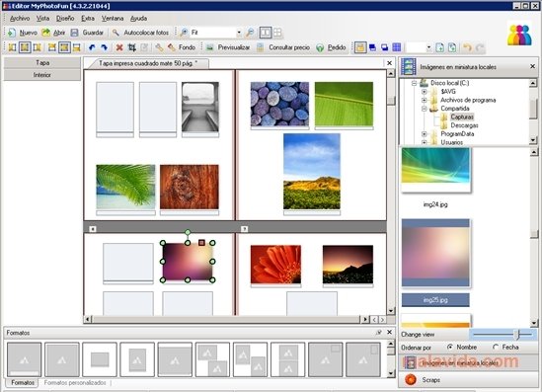Adjust the Change view slider
This screenshot has height=392, width=542.
[517, 335]
